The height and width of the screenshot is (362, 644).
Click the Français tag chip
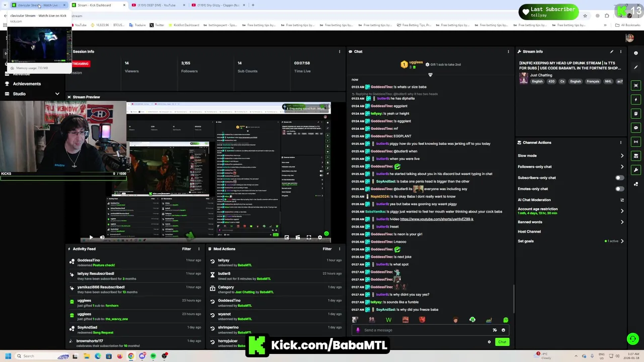[x=593, y=81]
